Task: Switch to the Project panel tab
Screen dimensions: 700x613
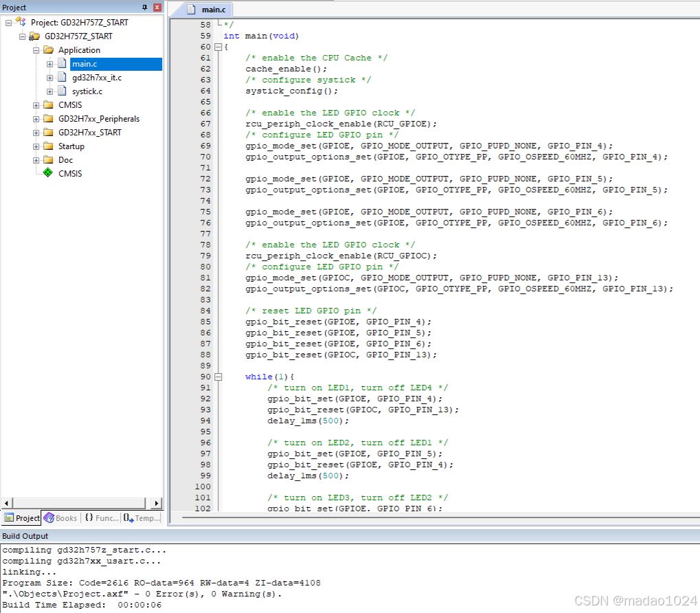Action: point(22,518)
